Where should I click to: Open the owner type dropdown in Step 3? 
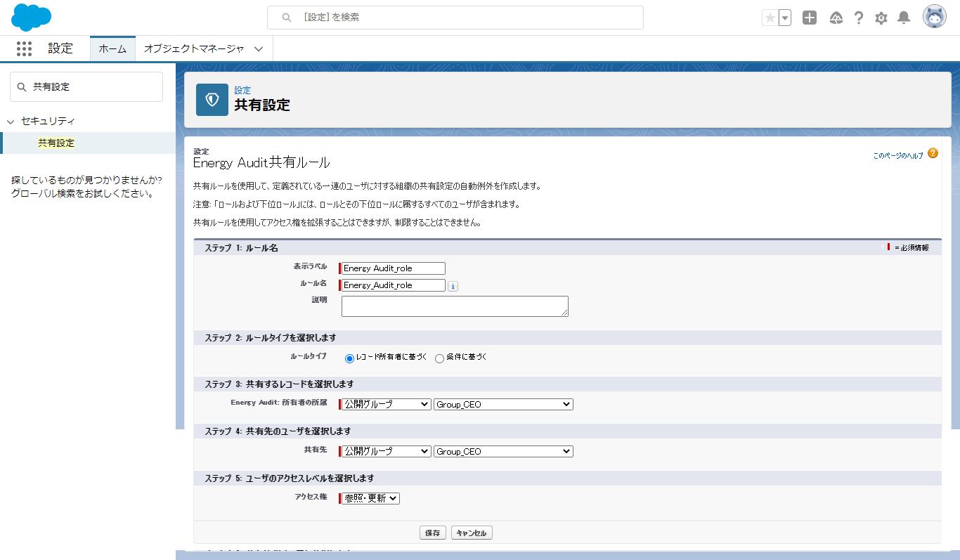click(x=387, y=404)
